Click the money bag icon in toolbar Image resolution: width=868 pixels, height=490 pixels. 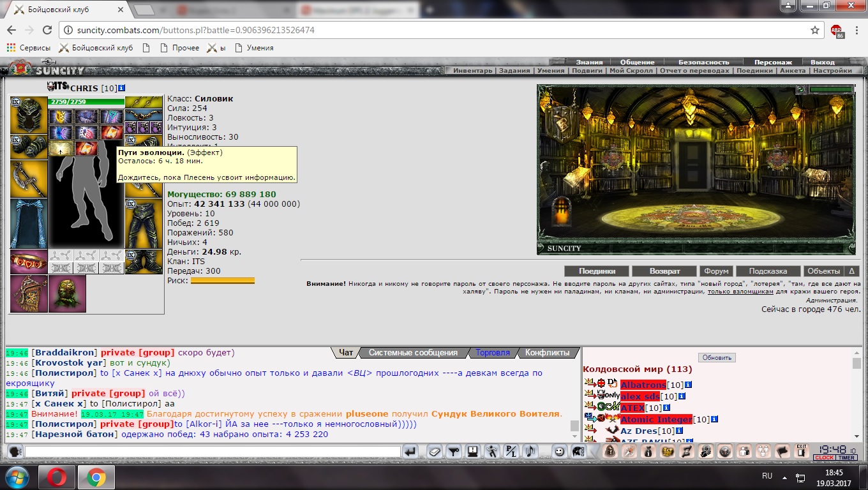pos(648,451)
